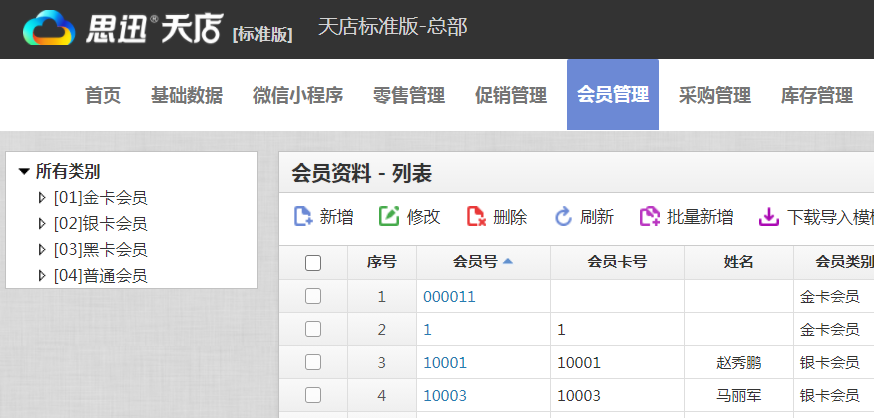Image resolution: width=874 pixels, height=418 pixels.
Task: Click the name cell 马丽军
Action: tap(739, 396)
